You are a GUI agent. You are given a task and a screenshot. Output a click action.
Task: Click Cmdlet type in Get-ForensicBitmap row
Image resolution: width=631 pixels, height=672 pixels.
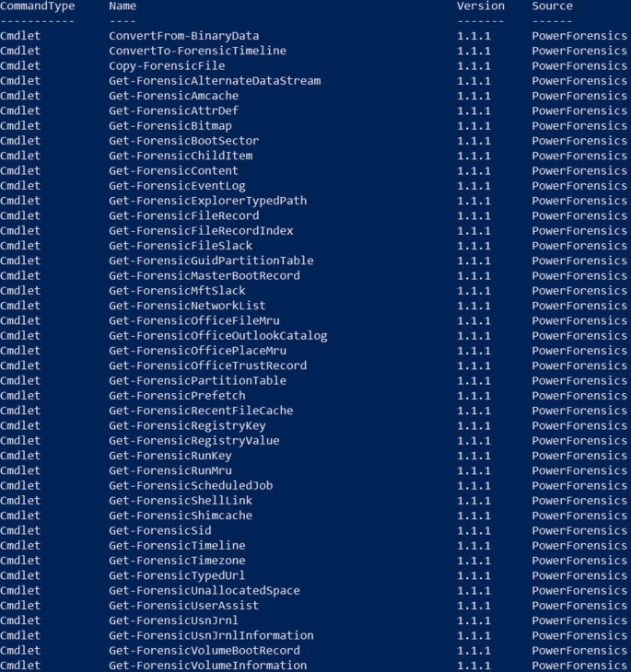coord(20,126)
